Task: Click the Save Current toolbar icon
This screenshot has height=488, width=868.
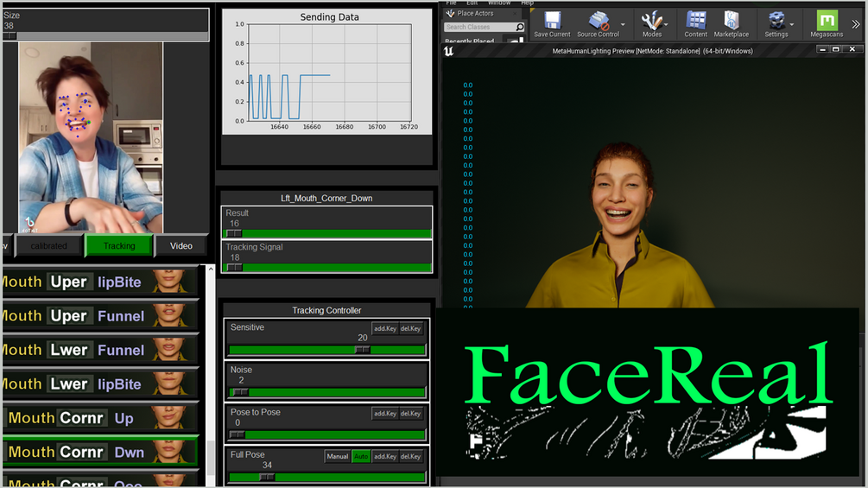Action: (x=552, y=24)
